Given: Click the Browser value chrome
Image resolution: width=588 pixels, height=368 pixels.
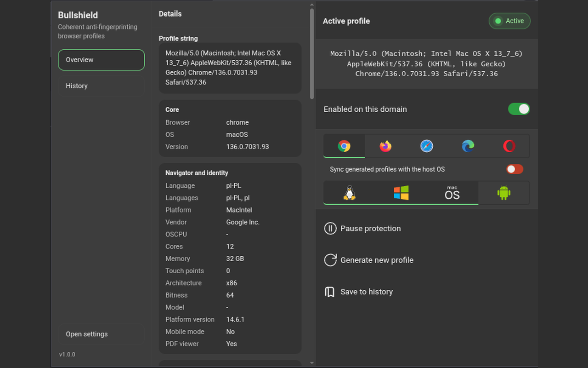Looking at the screenshot, I should click(237, 122).
